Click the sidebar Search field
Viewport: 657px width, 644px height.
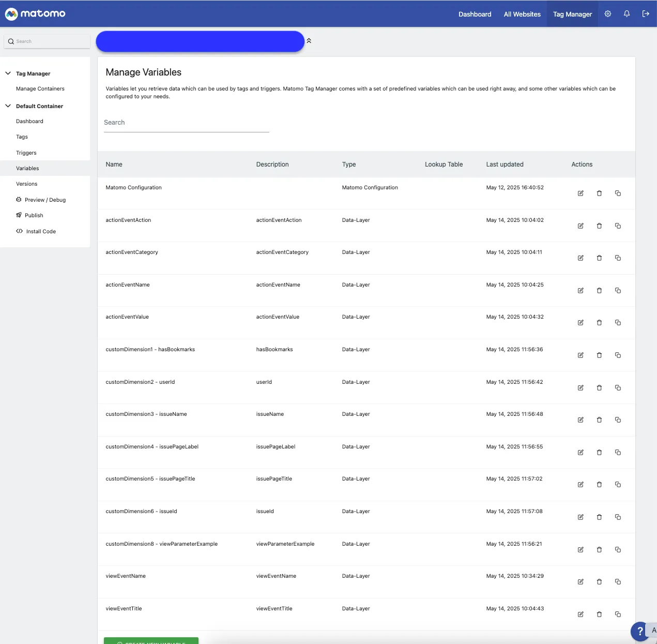pyautogui.click(x=47, y=41)
